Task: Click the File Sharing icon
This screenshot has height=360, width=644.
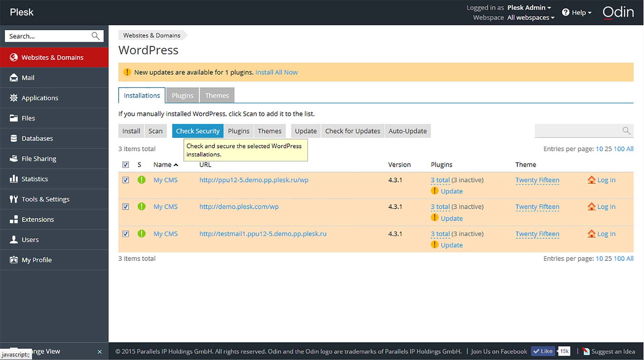Action: click(x=14, y=159)
